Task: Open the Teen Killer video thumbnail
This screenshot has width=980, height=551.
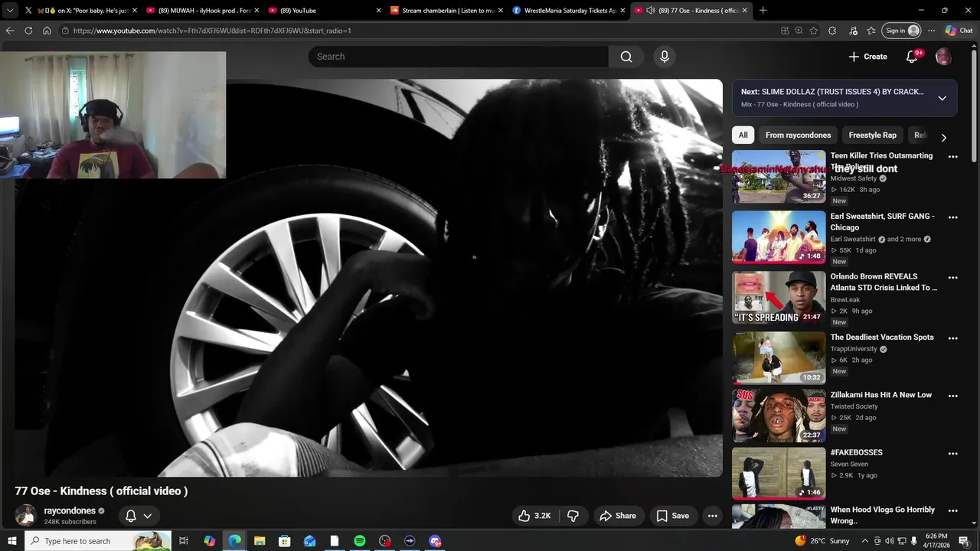Action: (x=779, y=177)
